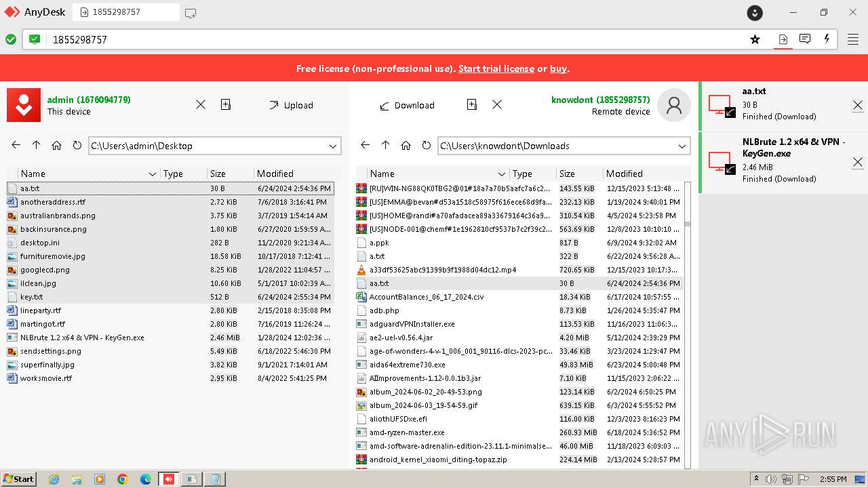Viewport: 868px width, 488px height.
Task: Open remote Name column sort dropdown arrow
Action: (502, 174)
